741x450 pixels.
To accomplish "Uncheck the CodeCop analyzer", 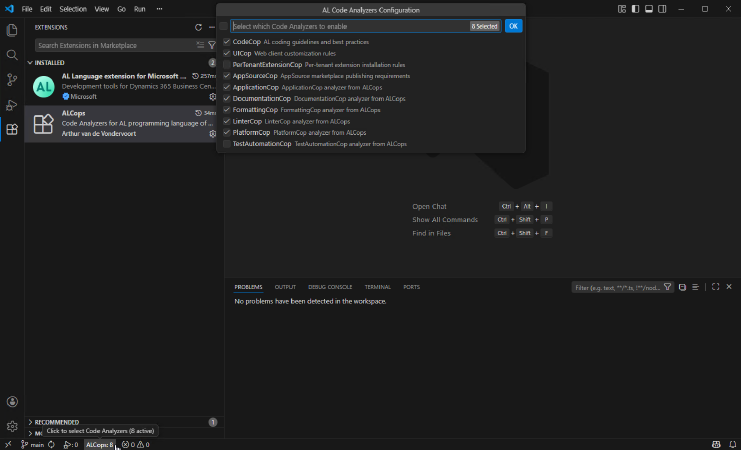I will tap(226, 42).
